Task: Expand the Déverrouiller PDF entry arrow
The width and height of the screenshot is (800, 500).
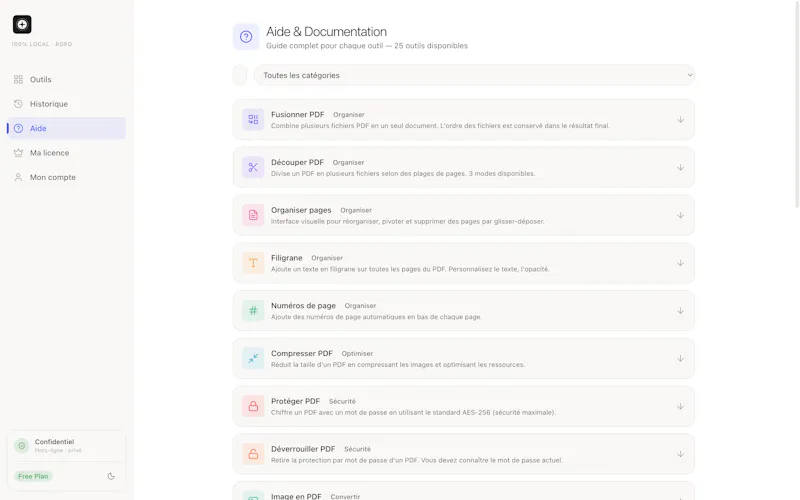Action: pyautogui.click(x=680, y=454)
